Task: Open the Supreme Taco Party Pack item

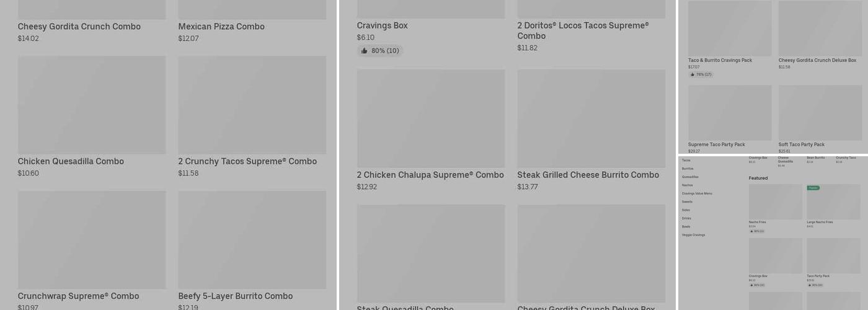Action: click(717, 144)
